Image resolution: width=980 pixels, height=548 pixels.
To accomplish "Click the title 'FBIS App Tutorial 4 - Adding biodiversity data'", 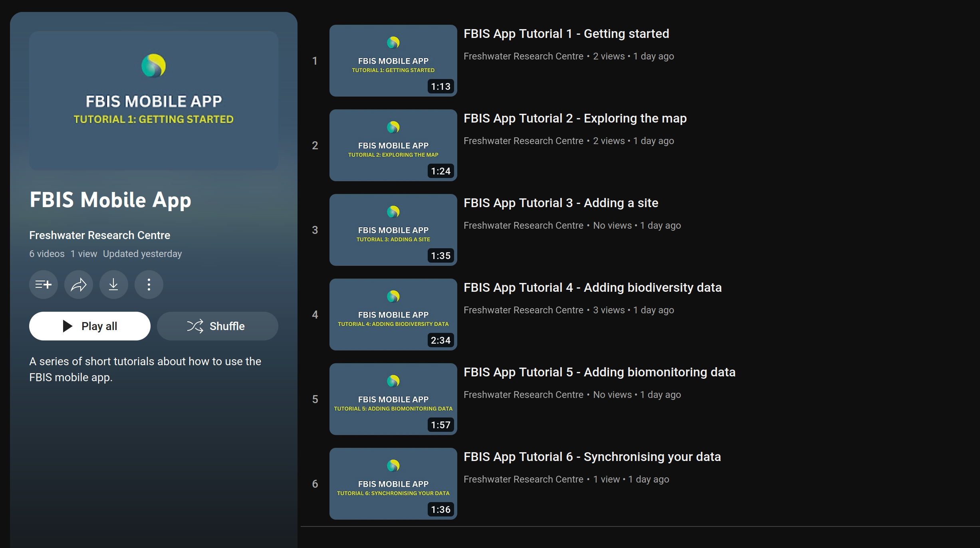I will click(x=593, y=288).
